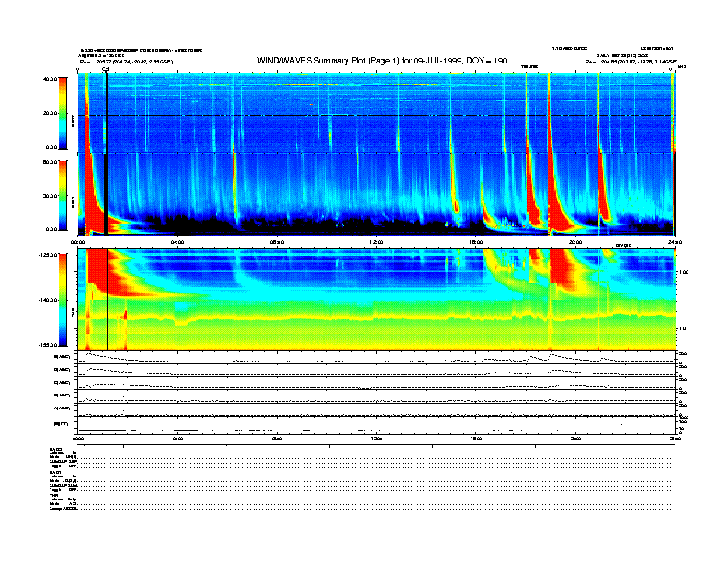Click the 12:00 tick label under RAD1 spectrogram
The width and height of the screenshot is (728, 563).
pos(377,242)
